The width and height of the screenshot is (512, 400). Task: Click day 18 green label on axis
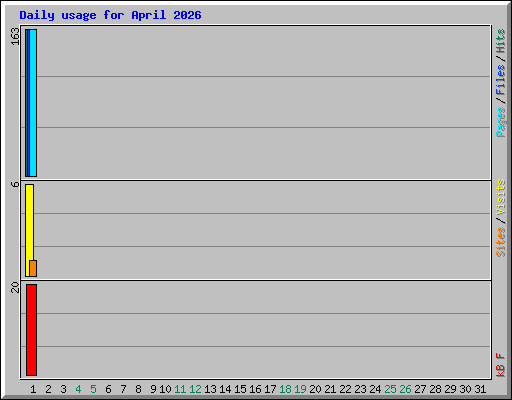point(285,389)
